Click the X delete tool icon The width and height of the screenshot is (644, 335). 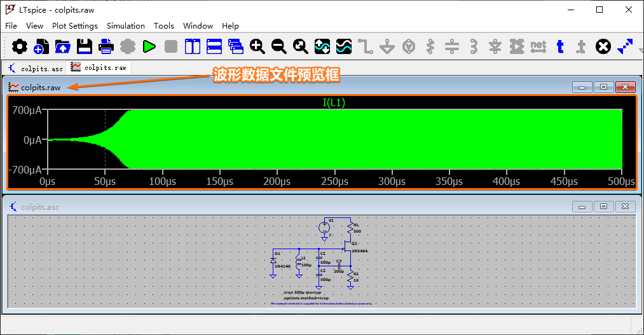coord(603,46)
